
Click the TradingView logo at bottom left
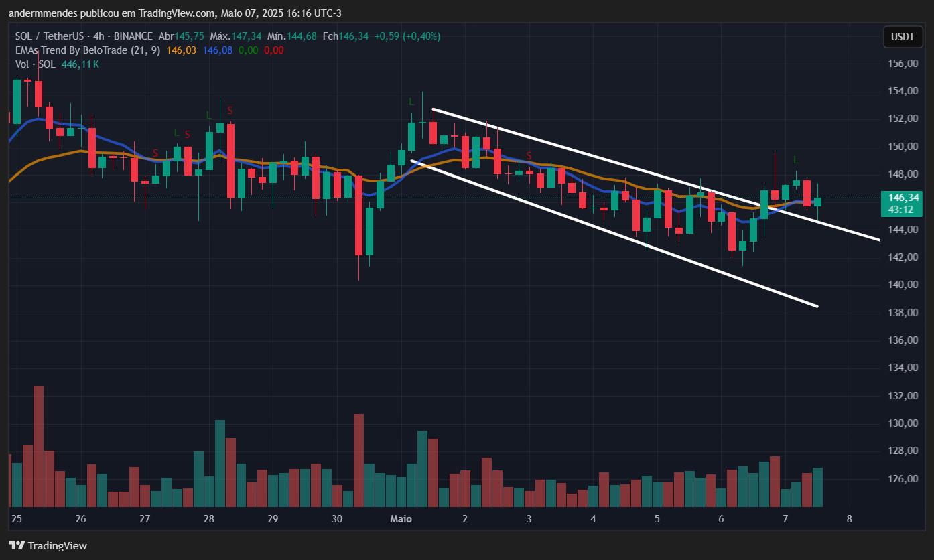click(48, 545)
